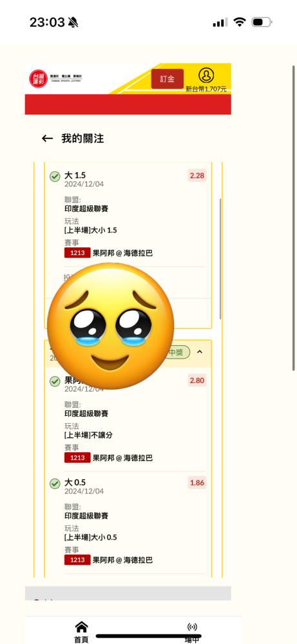Tap the 新台幣1,707元 balance text
Screen dimensions: 297x644
[x=206, y=89]
